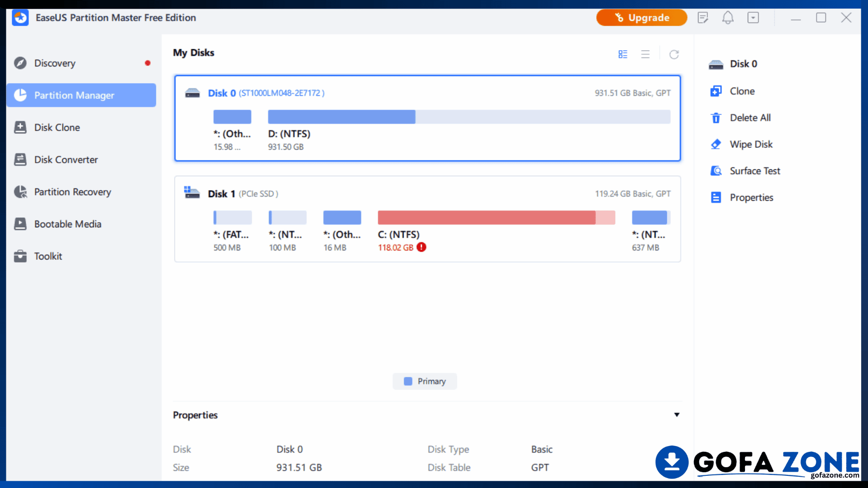Click Delete All action
Viewport: 868px width, 488px height.
[750, 118]
